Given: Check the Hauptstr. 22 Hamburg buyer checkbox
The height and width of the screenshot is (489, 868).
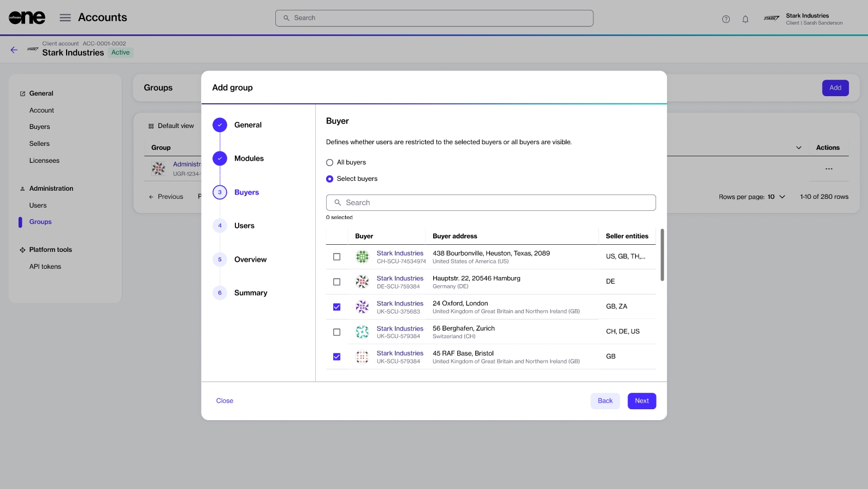Looking at the screenshot, I should tap(336, 282).
